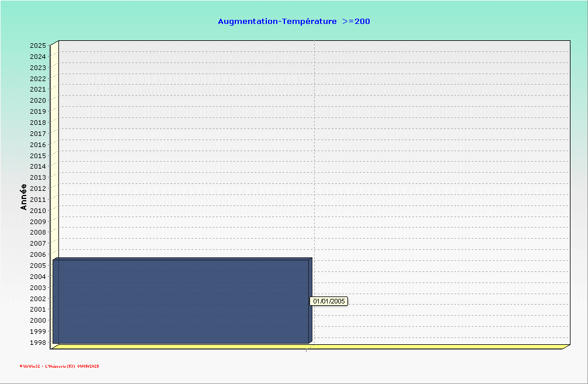Click the 2025 axis label
This screenshot has height=384, width=588.
(x=38, y=46)
